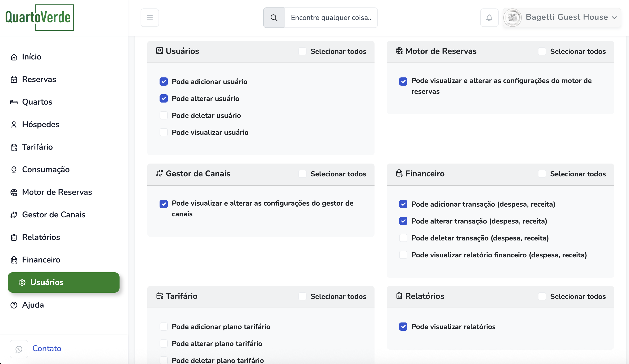Open Reservas in the sidebar
Image resolution: width=629 pixels, height=364 pixels.
coord(39,79)
